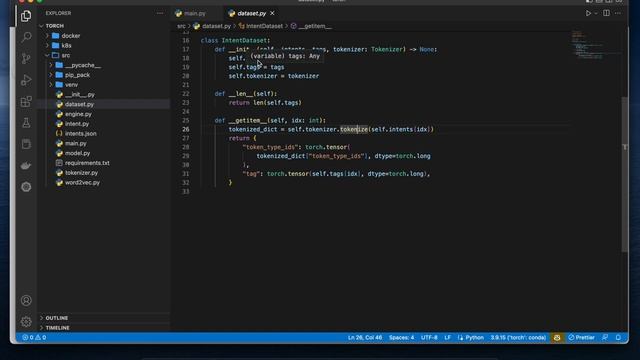The height and width of the screenshot is (360, 640).
Task: Open intents.json file
Action: tap(80, 134)
